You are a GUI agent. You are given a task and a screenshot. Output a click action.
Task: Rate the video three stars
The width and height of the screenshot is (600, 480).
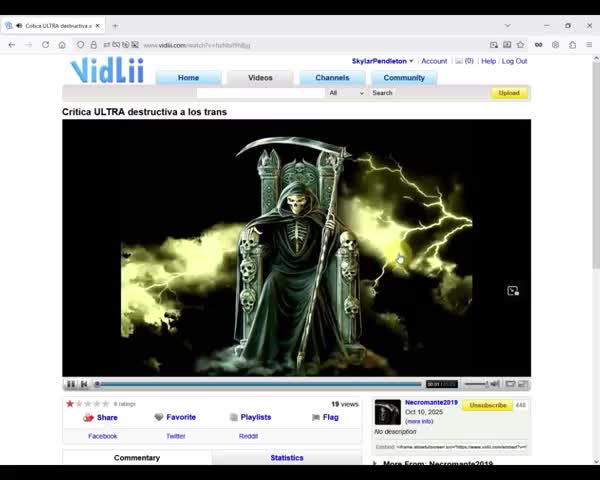(88, 403)
